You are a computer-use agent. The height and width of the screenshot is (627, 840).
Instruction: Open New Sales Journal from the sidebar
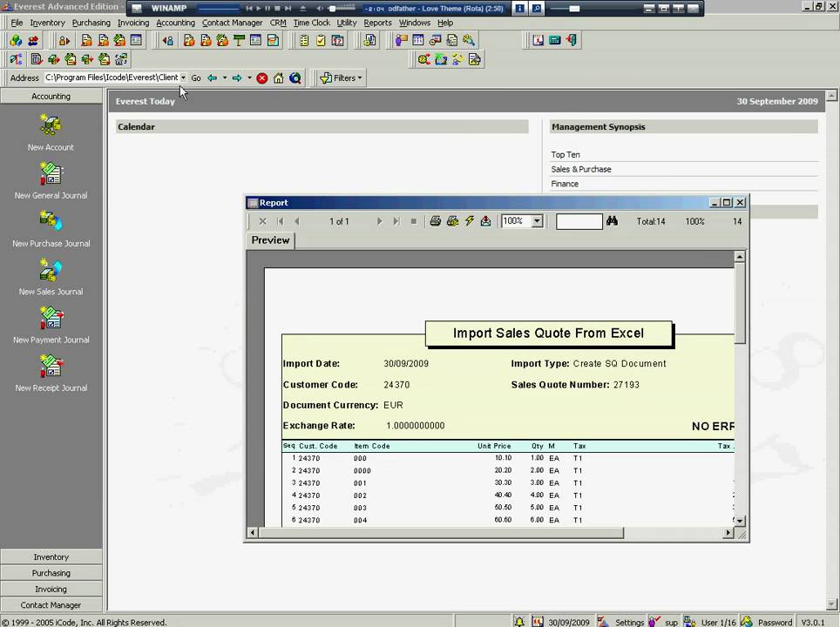click(x=51, y=269)
